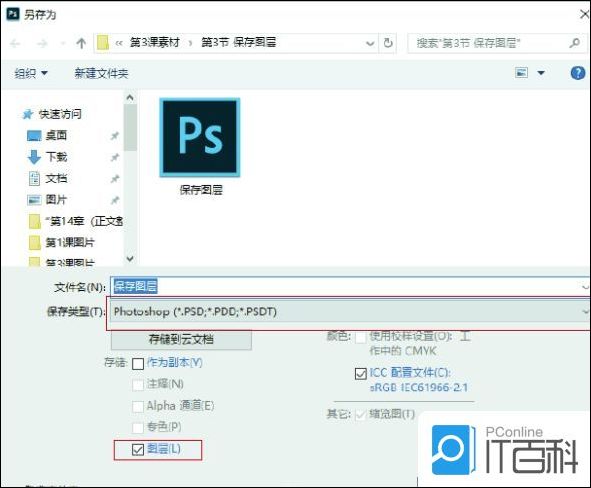Toggle ICC 配置文件 checkbox
The height and width of the screenshot is (488, 591).
point(361,373)
